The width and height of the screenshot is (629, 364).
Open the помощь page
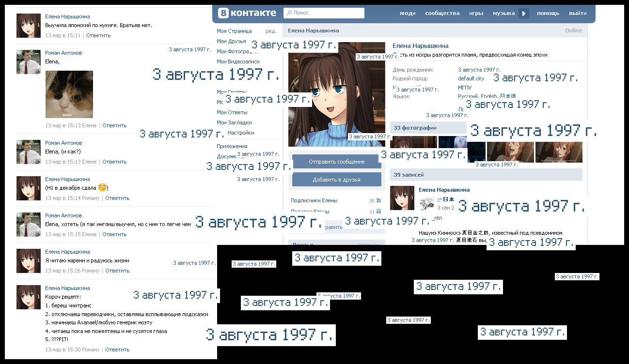548,13
